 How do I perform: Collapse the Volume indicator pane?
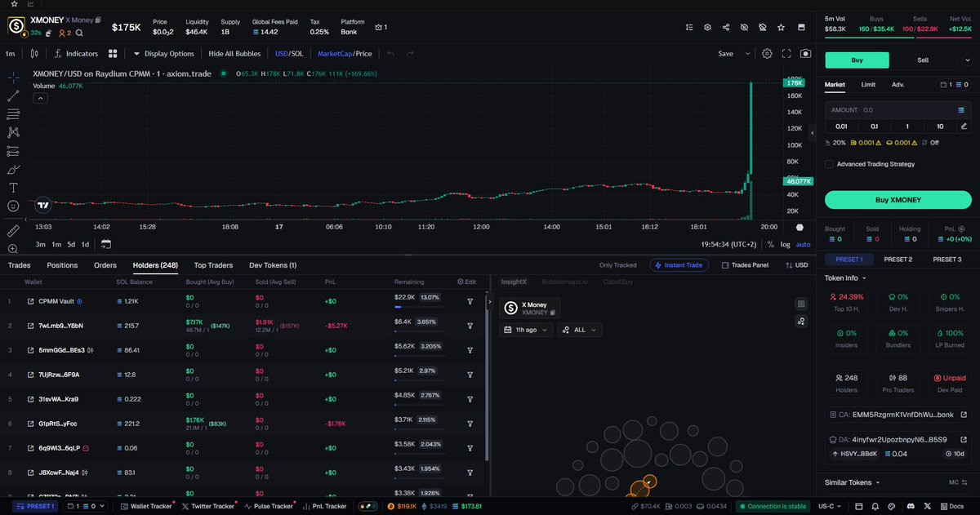pos(39,97)
